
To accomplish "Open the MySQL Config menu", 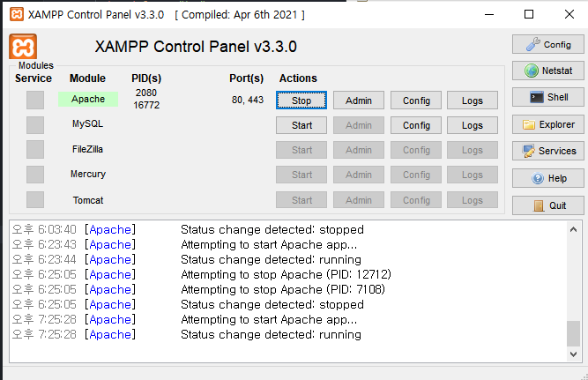I will point(416,125).
